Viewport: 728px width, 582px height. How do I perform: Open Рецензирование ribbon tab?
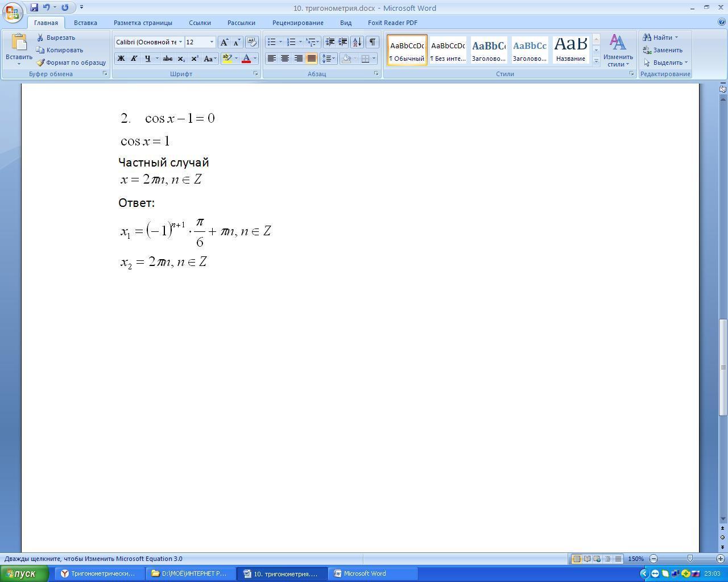tap(297, 23)
